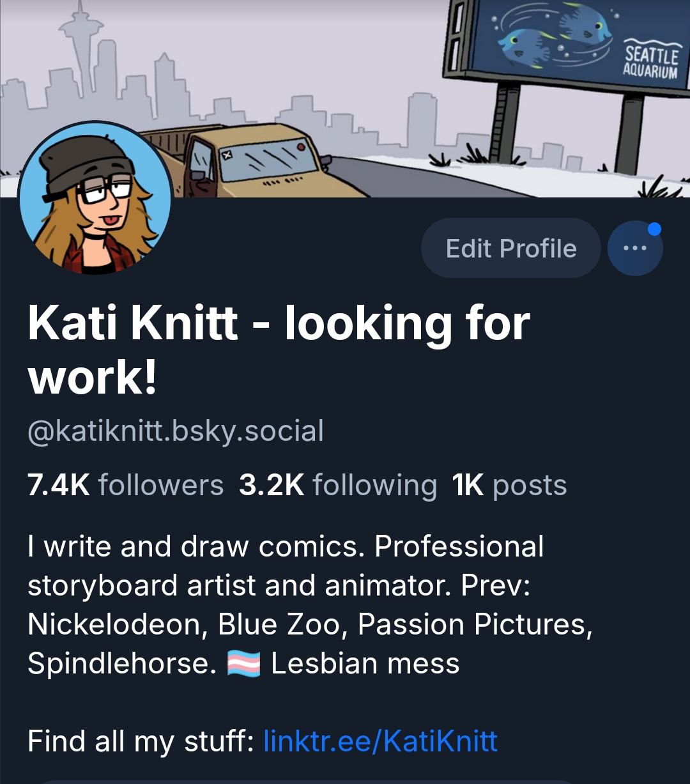View the 3.2K following list
Image resolution: width=690 pixels, height=784 pixels.
pos(337,486)
